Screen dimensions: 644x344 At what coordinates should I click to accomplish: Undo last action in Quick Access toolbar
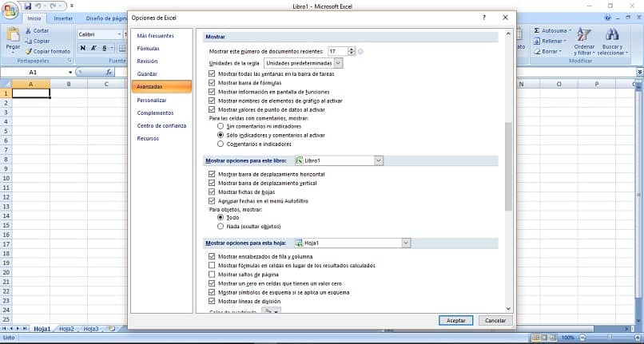[x=38, y=6]
